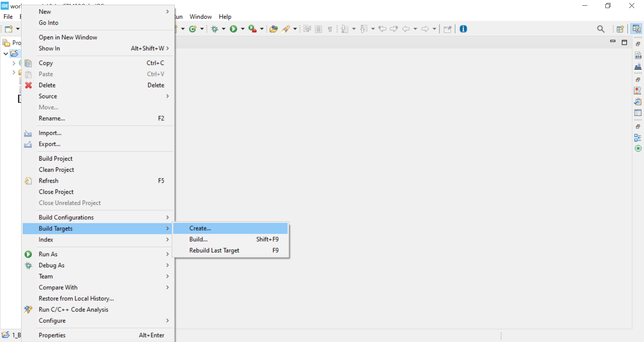The image size is (644, 342).
Task: Select the C/C++ perspective icon
Action: point(636,29)
